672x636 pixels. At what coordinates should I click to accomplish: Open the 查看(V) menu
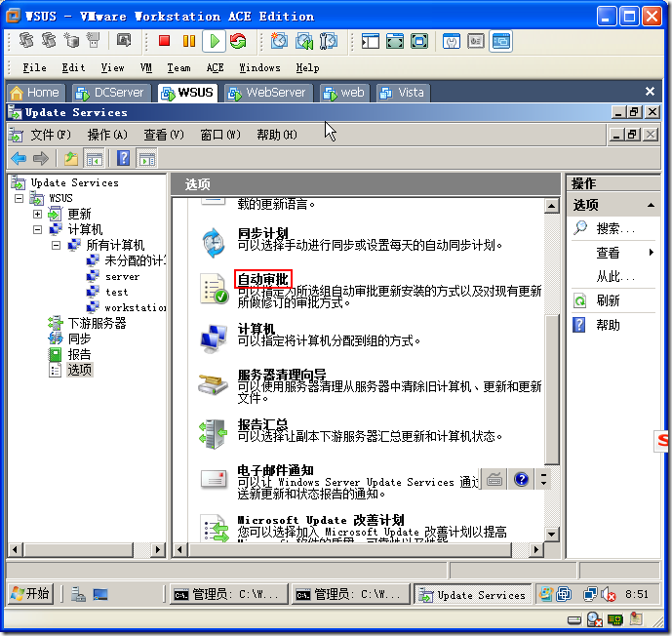coord(164,135)
